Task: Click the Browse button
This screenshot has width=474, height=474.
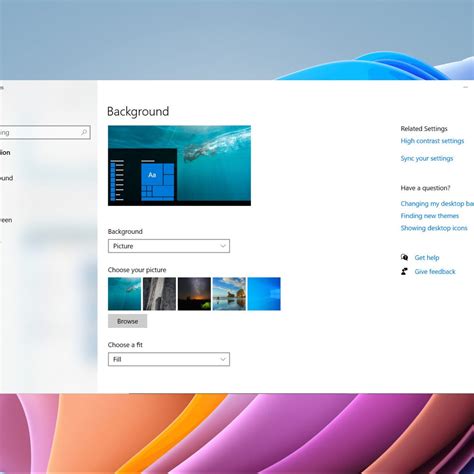Action: 127,321
